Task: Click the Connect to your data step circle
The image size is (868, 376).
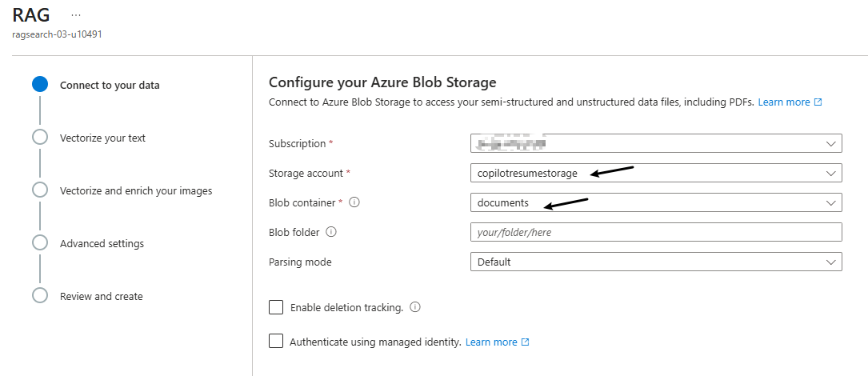Action: tap(40, 85)
